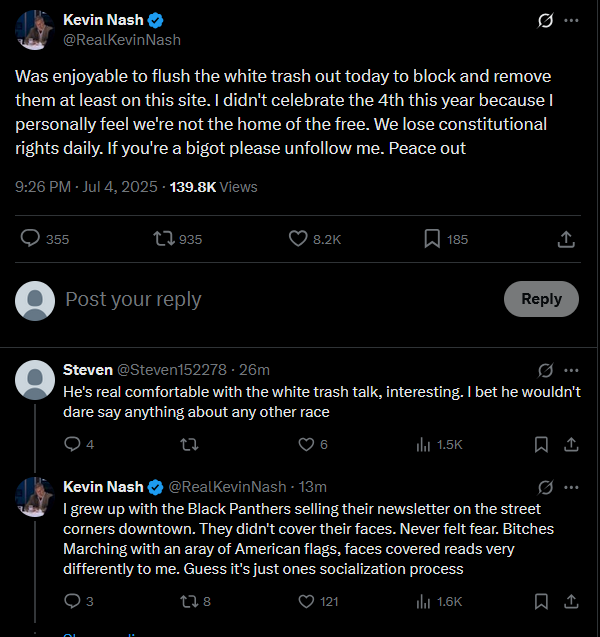This screenshot has height=637, width=600.
Task: Open more options on Steven's reply
Action: coord(571,370)
